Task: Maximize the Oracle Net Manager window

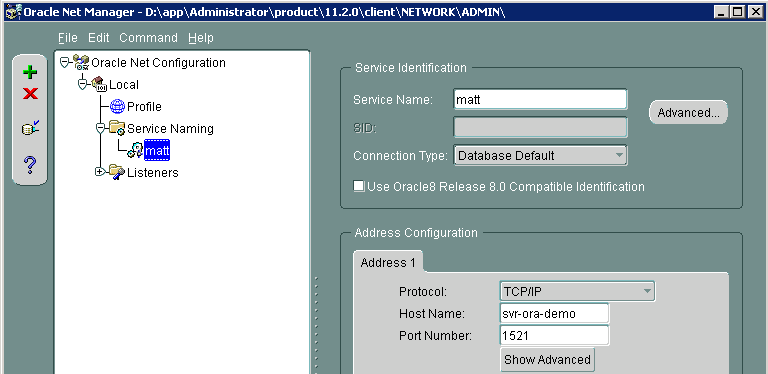Action: (x=738, y=12)
